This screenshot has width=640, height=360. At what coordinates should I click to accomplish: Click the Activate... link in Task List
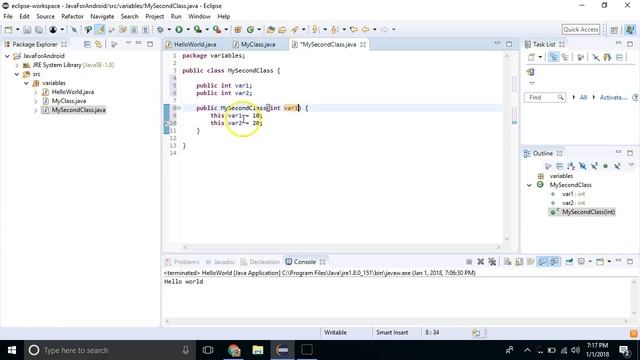point(613,98)
